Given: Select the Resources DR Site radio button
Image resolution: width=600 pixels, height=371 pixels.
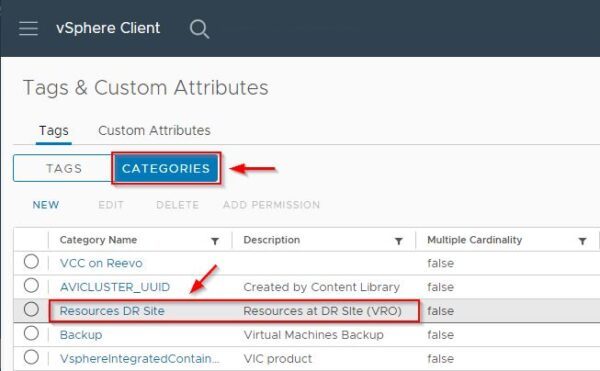Looking at the screenshot, I should point(31,309).
